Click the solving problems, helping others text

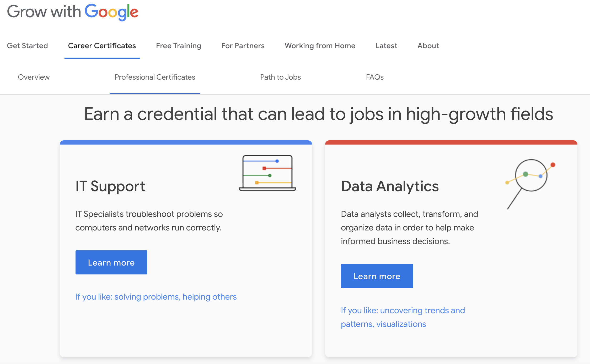[x=175, y=297]
